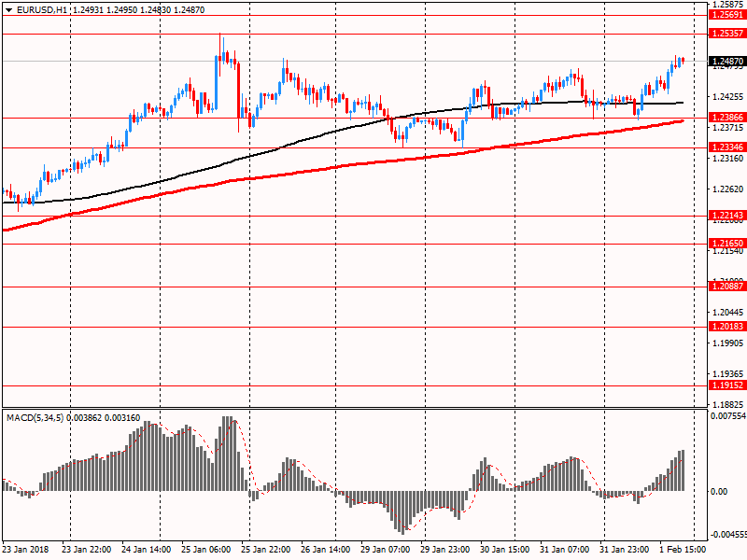The height and width of the screenshot is (560, 747).
Task: Click the MACD 0.00 zero level label
Action: tap(718, 492)
